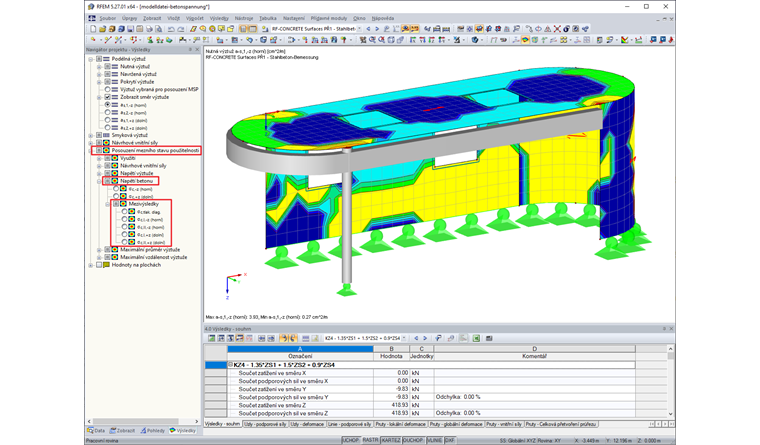Click the new line tool icon
This screenshot has height=445, width=760.
pyautogui.click(x=108, y=40)
